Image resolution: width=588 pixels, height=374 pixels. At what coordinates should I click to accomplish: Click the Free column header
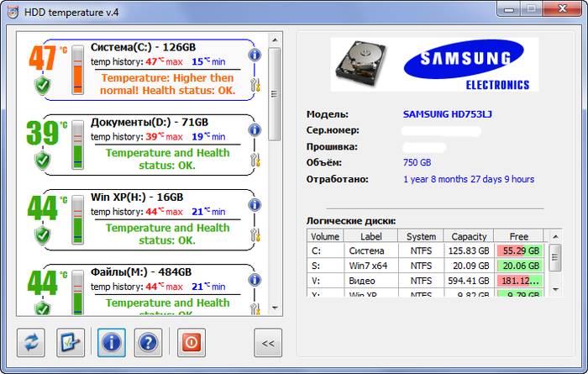[519, 236]
